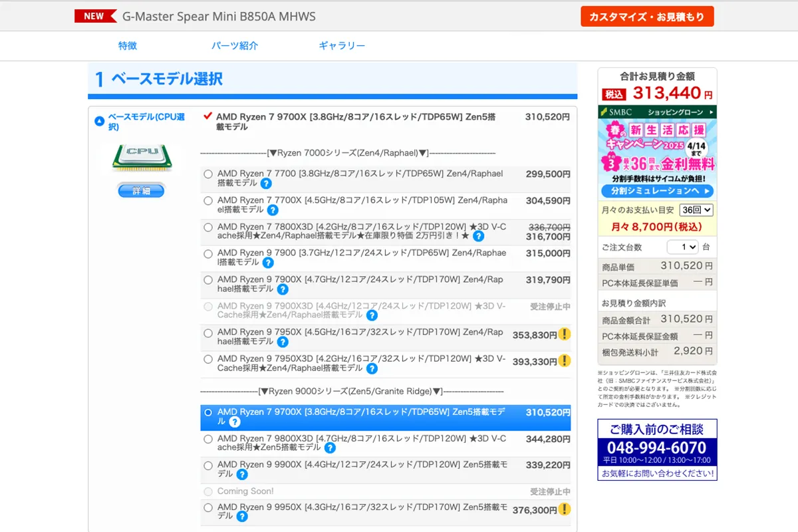Open help for Ryzen 7 7700 model
The image size is (798, 532).
[266, 184]
